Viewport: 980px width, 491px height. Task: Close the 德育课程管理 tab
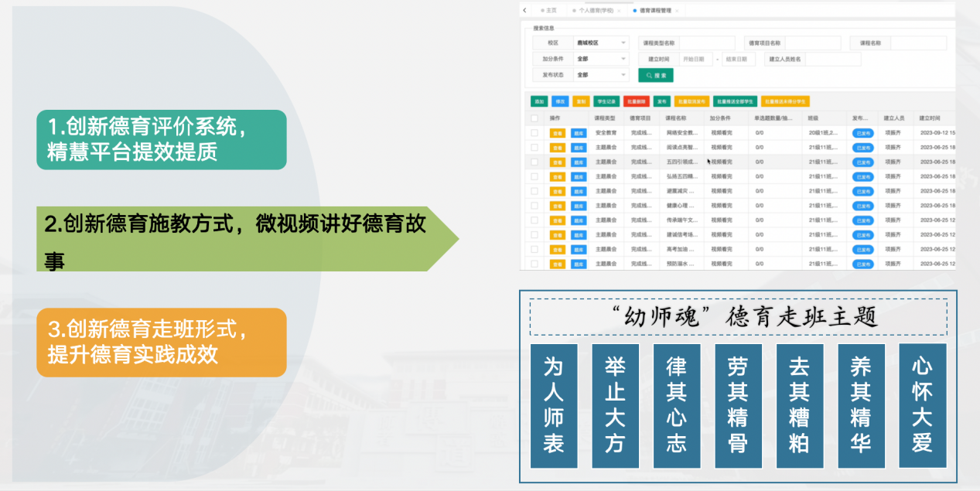click(677, 11)
